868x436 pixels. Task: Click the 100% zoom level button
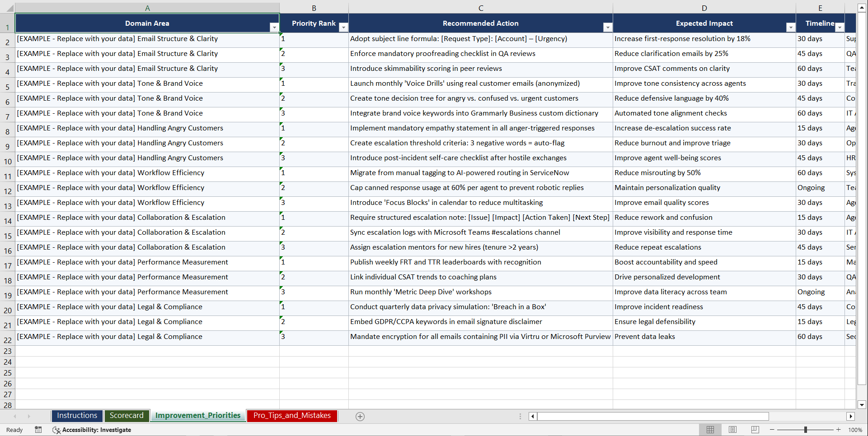(x=855, y=430)
